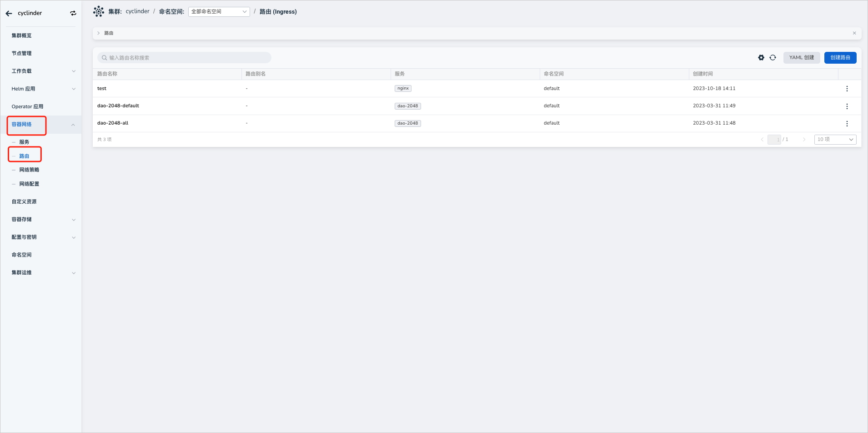Click default namespace in test row
The image size is (868, 433).
pos(552,89)
